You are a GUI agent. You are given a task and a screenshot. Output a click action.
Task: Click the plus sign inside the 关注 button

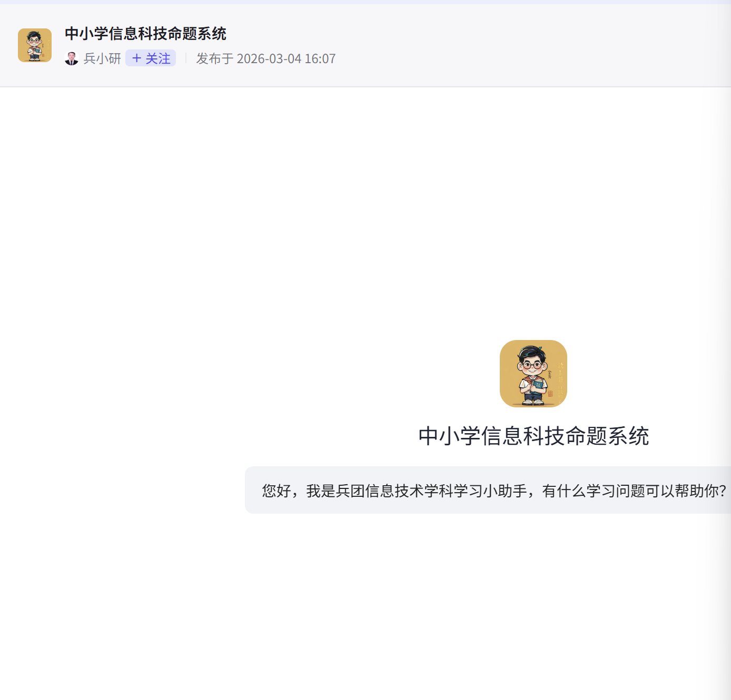(136, 58)
